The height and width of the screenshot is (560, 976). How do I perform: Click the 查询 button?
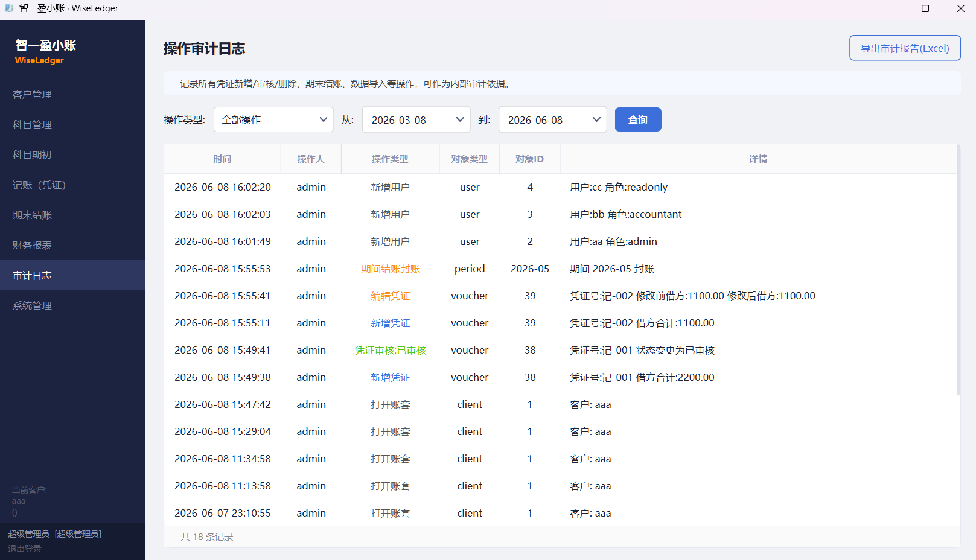638,119
